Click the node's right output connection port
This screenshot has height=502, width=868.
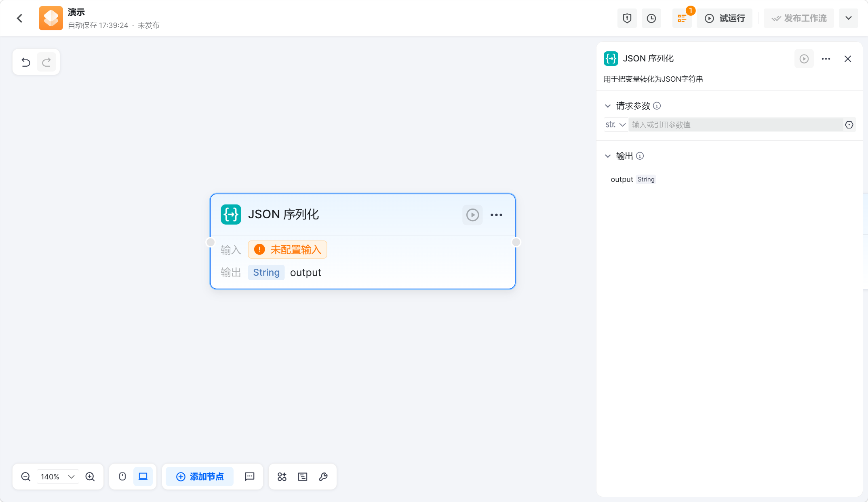tap(516, 242)
